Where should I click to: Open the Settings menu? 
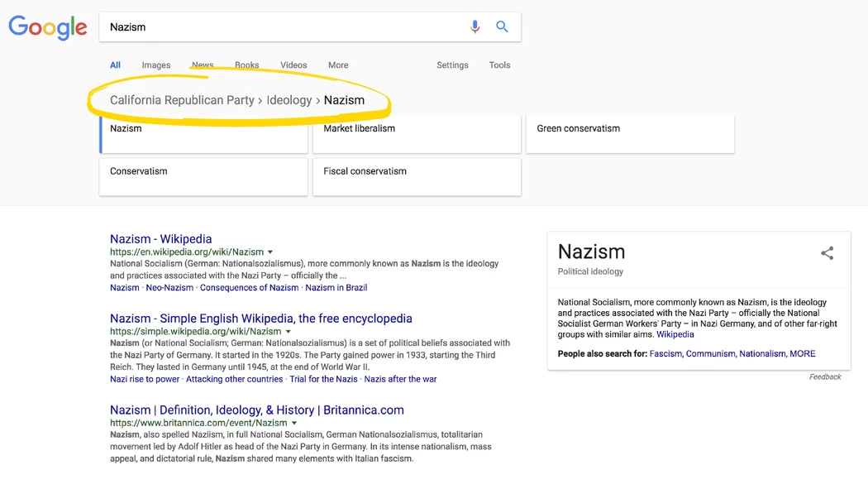tap(452, 65)
